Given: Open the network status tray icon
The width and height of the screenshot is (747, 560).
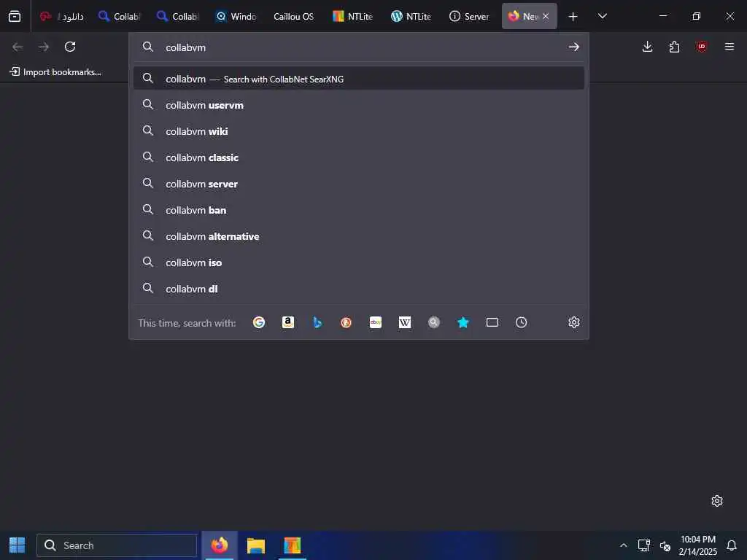Looking at the screenshot, I should point(643,545).
